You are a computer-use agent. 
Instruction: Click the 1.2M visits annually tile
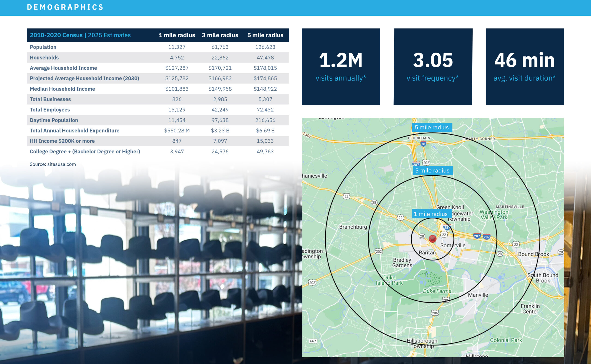click(x=341, y=67)
